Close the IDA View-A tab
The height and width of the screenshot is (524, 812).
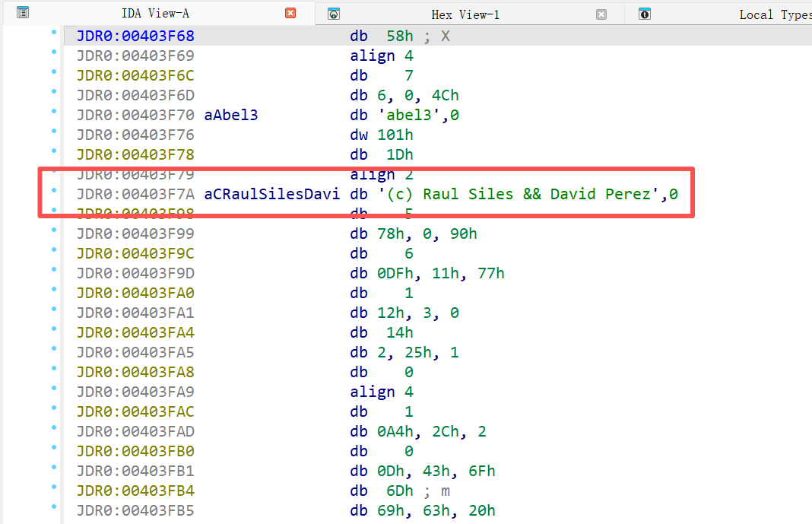[x=290, y=13]
